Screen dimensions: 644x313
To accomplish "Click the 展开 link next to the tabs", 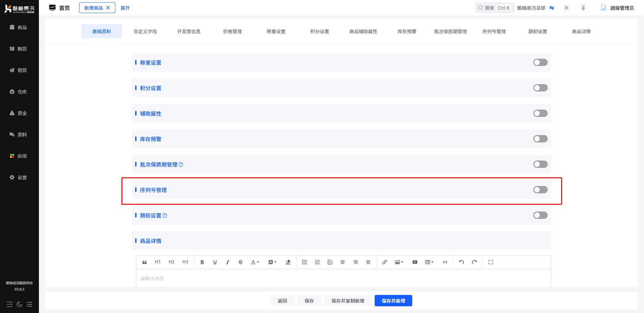I will coord(125,8).
